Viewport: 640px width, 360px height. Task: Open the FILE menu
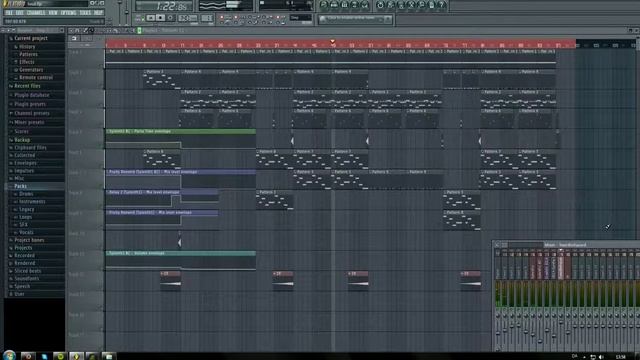9,13
